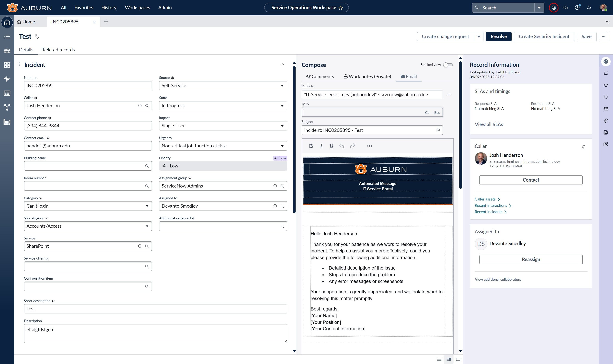This screenshot has width=613, height=364.
Task: Click the notifications bell in the top header
Action: [589, 8]
